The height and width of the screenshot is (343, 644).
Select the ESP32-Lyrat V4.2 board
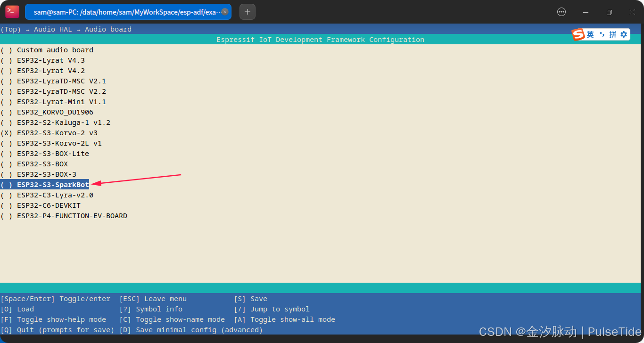pyautogui.click(x=42, y=71)
